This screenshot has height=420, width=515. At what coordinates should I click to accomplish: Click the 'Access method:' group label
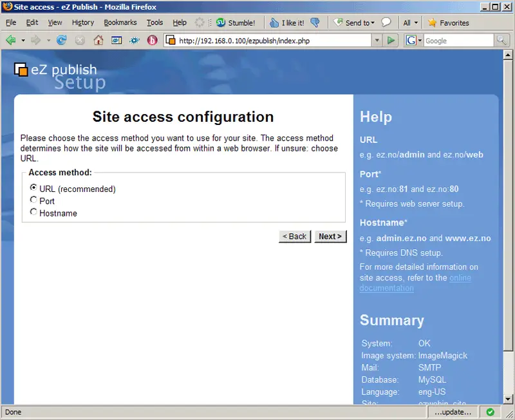[60, 172]
